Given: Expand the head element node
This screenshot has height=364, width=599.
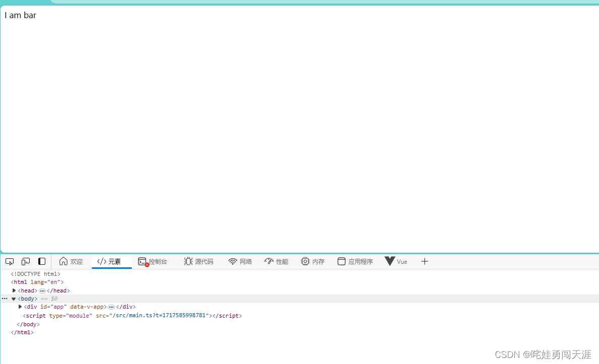Looking at the screenshot, I should coord(14,290).
